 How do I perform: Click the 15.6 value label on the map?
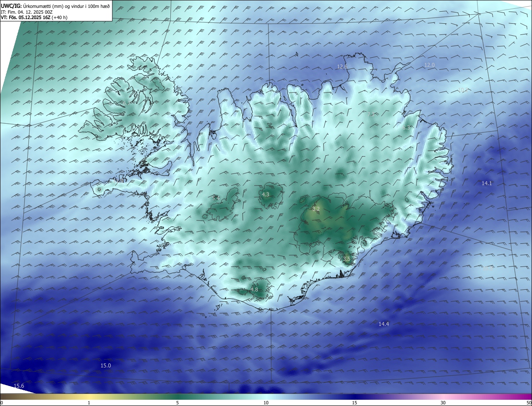pos(19,386)
